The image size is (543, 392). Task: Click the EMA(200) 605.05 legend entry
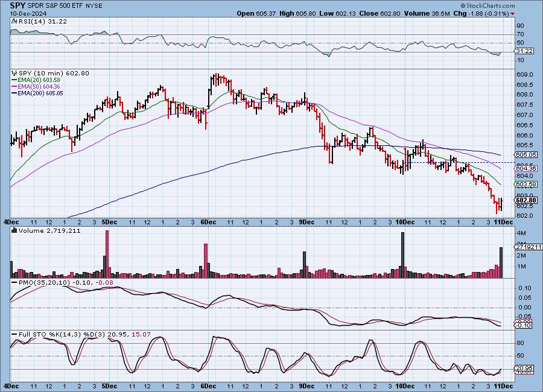(40, 93)
